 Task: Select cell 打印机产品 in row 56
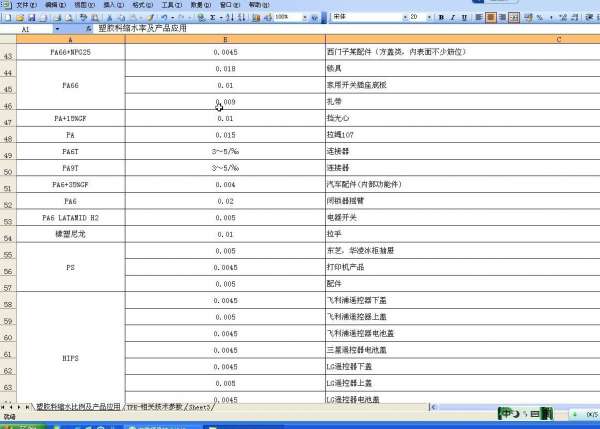463,267
